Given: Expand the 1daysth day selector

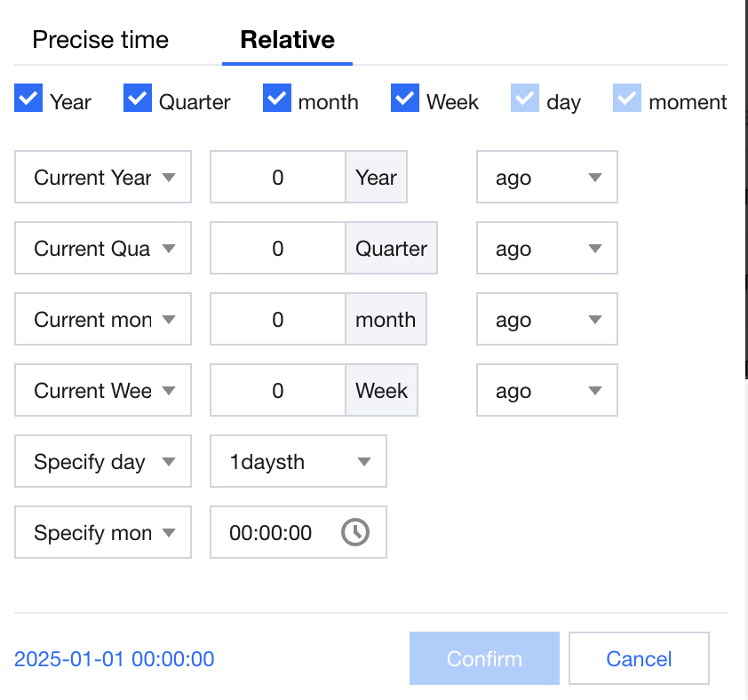Looking at the screenshot, I should coord(298,462).
